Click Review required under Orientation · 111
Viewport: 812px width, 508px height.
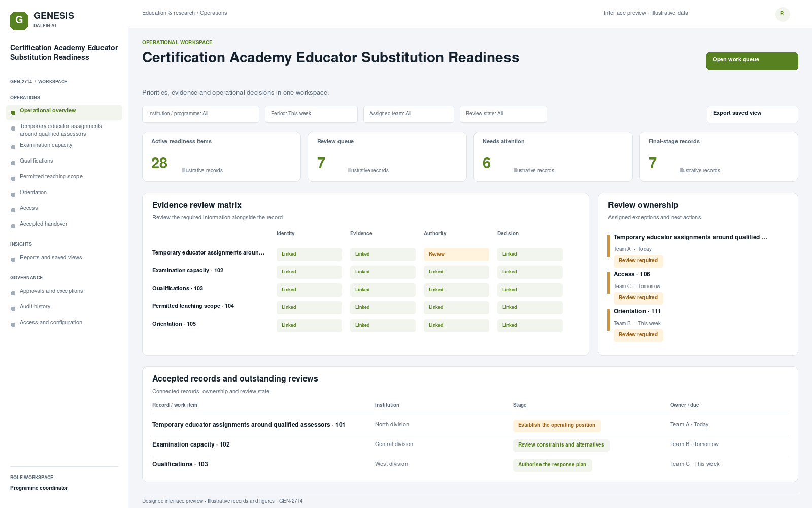tap(638, 335)
